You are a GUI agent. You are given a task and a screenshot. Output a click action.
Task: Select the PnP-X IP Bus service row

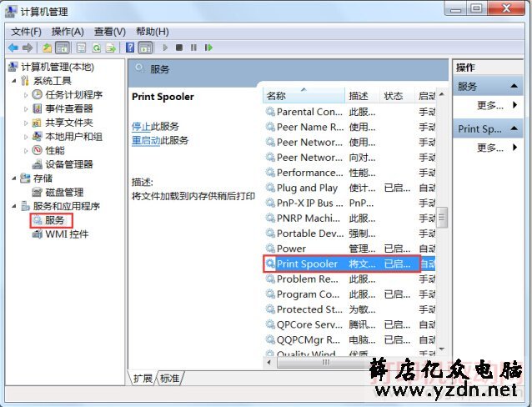(349, 203)
